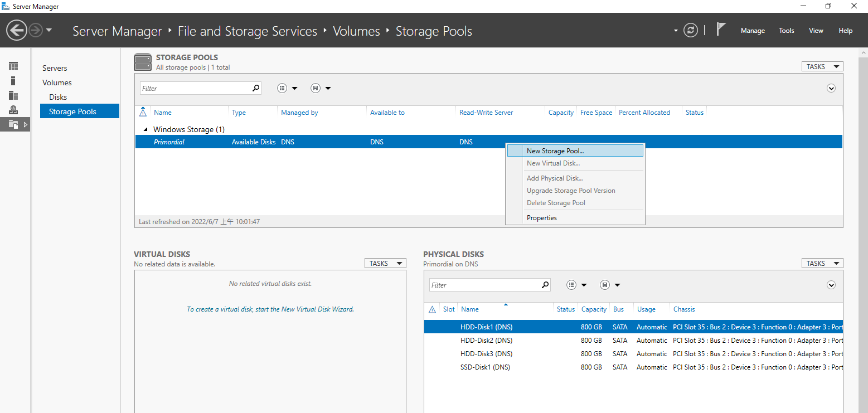Select HDD-Disk3 (DNS) physical disk

click(633, 354)
